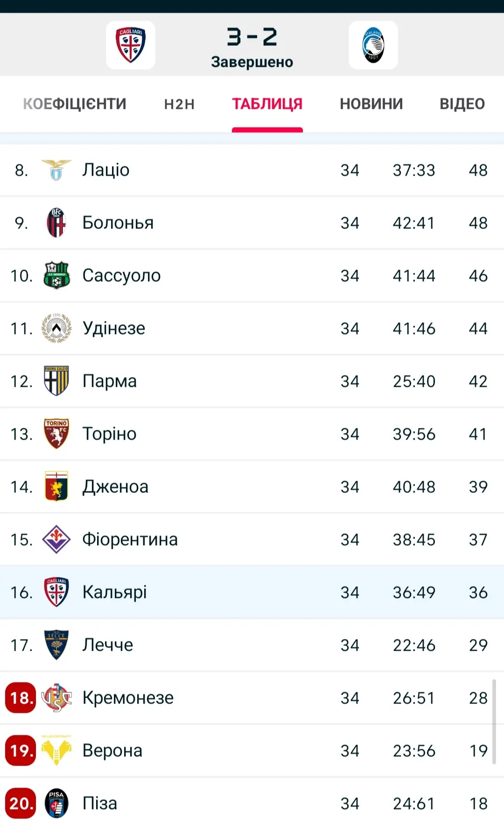Open the highlighted Кальярі team name

click(x=115, y=592)
